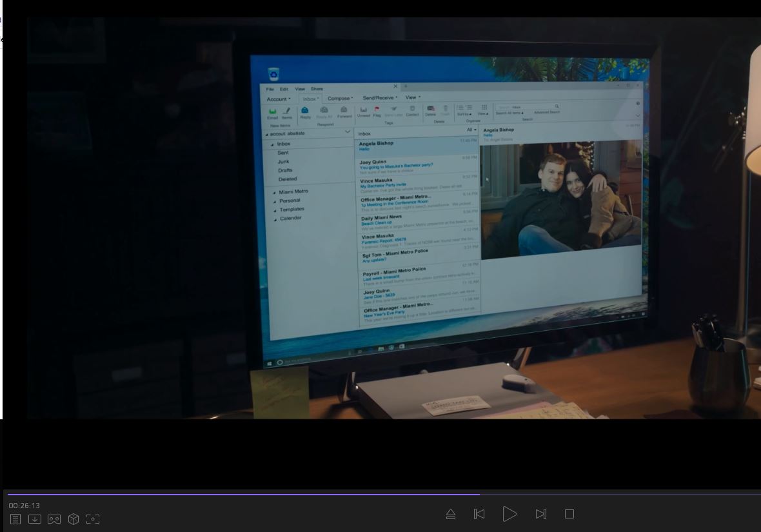Screen dimensions: 761x532
Task: Click the eject/open file icon
Action: click(451, 514)
